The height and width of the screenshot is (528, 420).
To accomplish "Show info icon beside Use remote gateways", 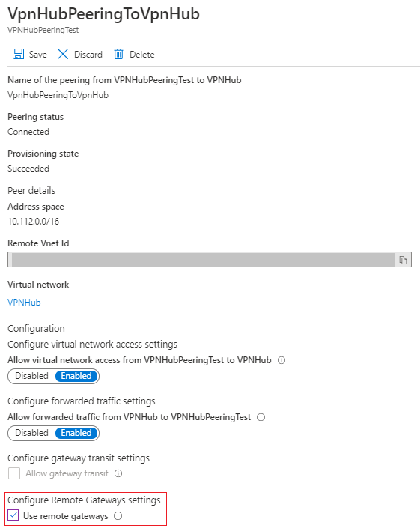I will (118, 516).
